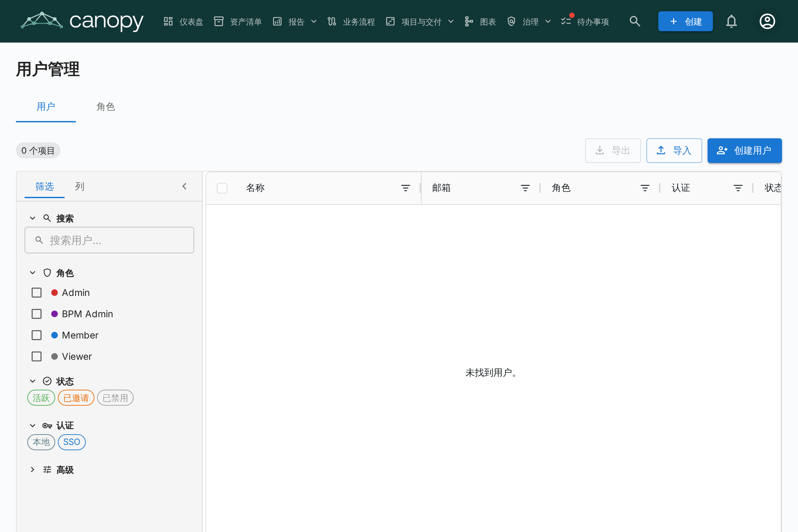The image size is (798, 532).
Task: Click the sliders icon beside 高级
Action: 47,469
